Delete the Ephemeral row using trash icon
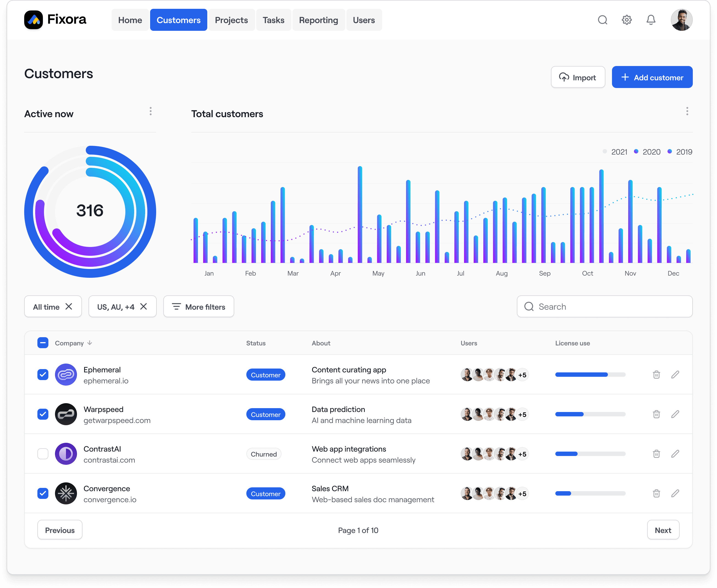 tap(657, 375)
